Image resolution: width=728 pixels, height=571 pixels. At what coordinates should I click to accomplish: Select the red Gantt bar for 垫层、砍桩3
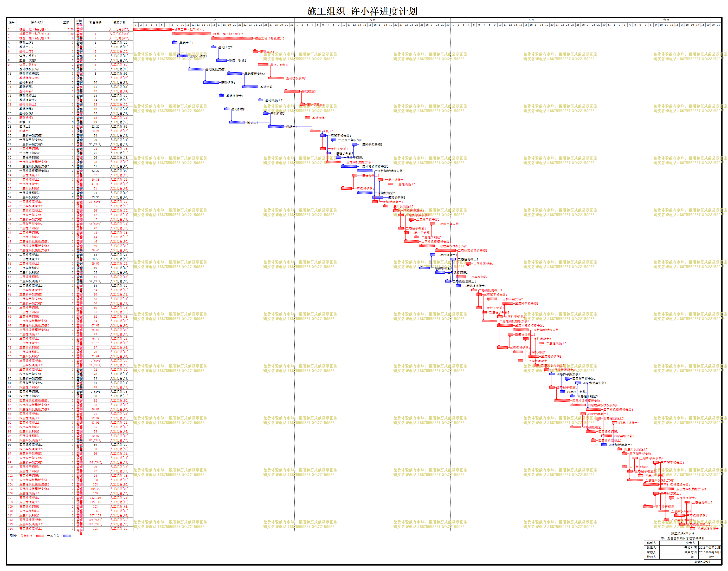(263, 64)
